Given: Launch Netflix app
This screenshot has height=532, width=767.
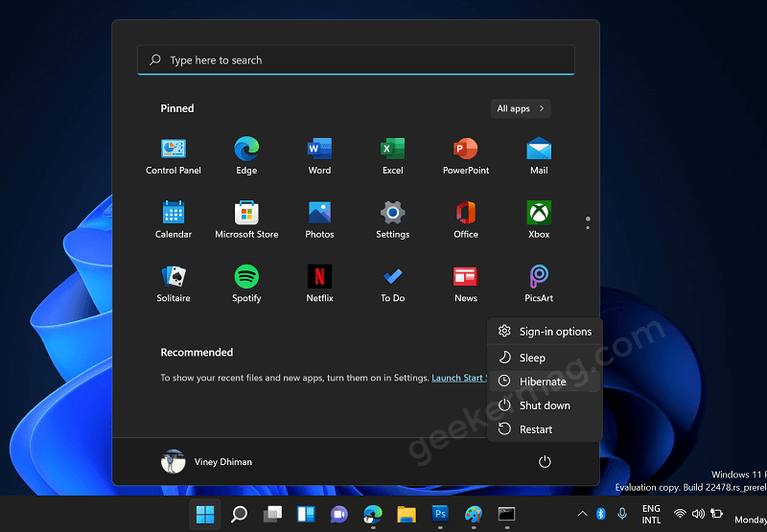Looking at the screenshot, I should point(319,284).
